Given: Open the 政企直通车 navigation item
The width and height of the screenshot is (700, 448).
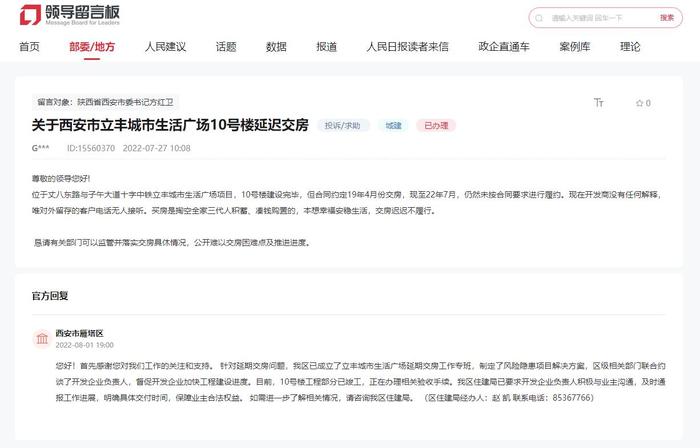Looking at the screenshot, I should [504, 46].
